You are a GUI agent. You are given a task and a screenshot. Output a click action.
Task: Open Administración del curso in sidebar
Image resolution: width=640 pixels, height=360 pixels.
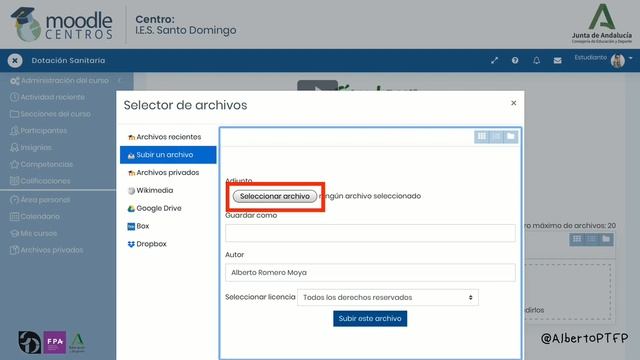(60, 81)
